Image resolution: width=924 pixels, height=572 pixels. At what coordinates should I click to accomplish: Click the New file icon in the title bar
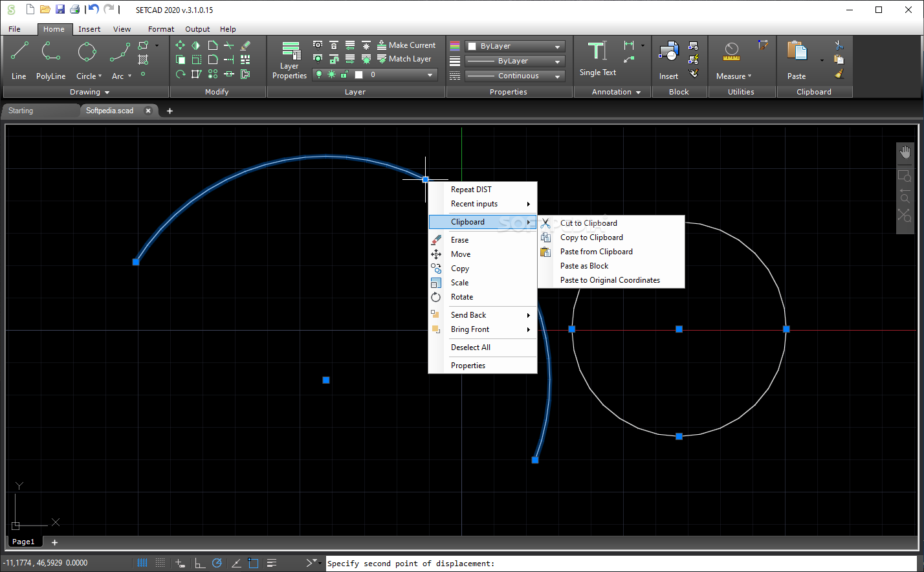click(x=30, y=10)
